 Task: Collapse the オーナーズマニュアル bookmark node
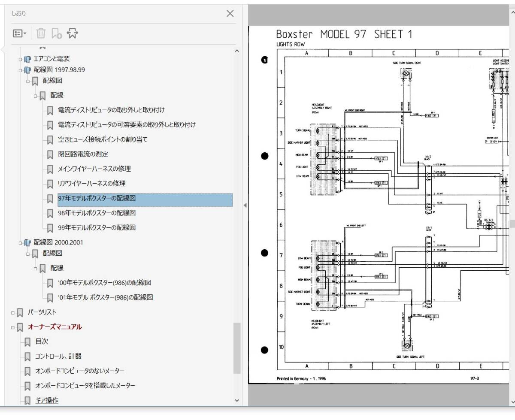pyautogui.click(x=13, y=327)
